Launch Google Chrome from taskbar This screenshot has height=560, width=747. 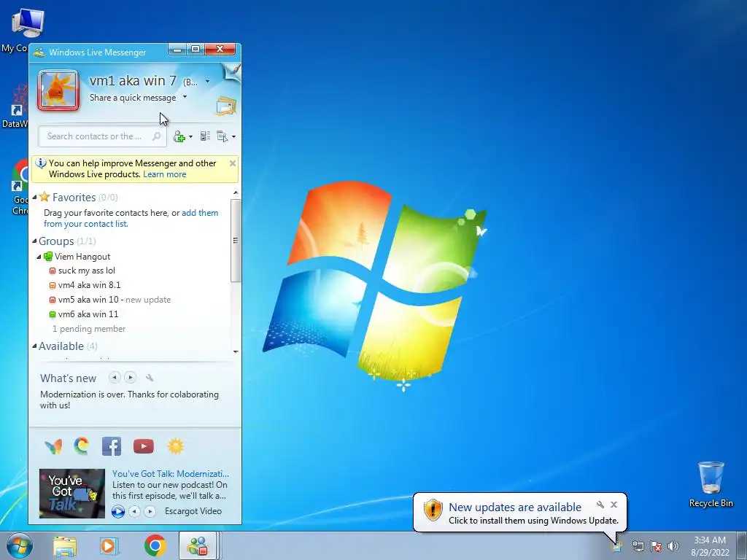pyautogui.click(x=155, y=545)
